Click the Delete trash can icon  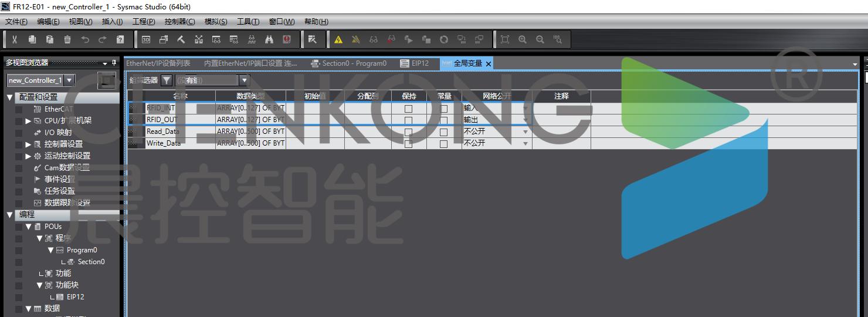tap(67, 39)
